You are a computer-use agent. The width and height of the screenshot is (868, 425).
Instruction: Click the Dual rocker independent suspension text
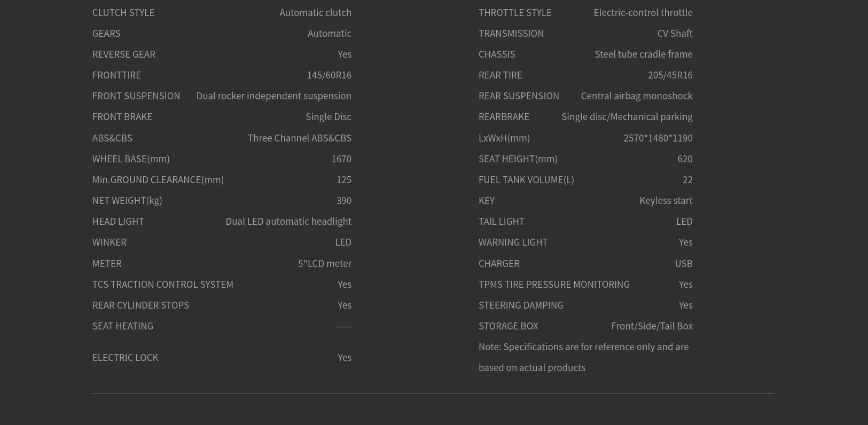273,96
